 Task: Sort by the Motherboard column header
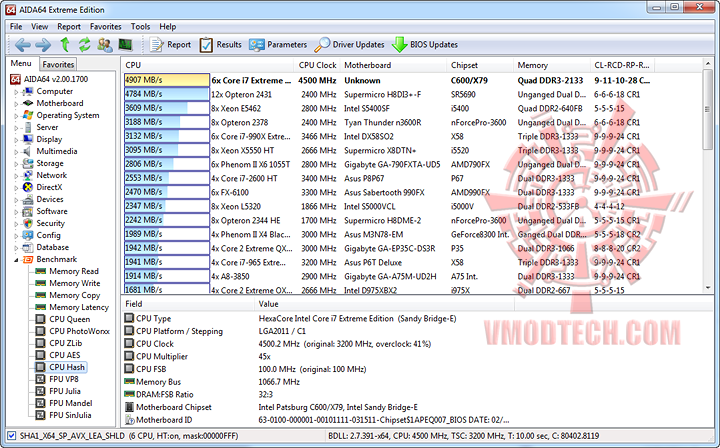[x=394, y=65]
